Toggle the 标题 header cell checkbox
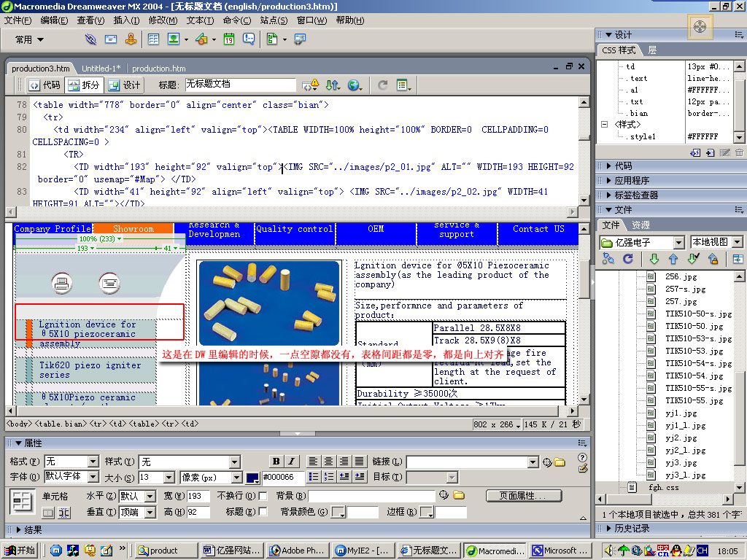Image resolution: width=747 pixels, height=560 pixels. 263,512
